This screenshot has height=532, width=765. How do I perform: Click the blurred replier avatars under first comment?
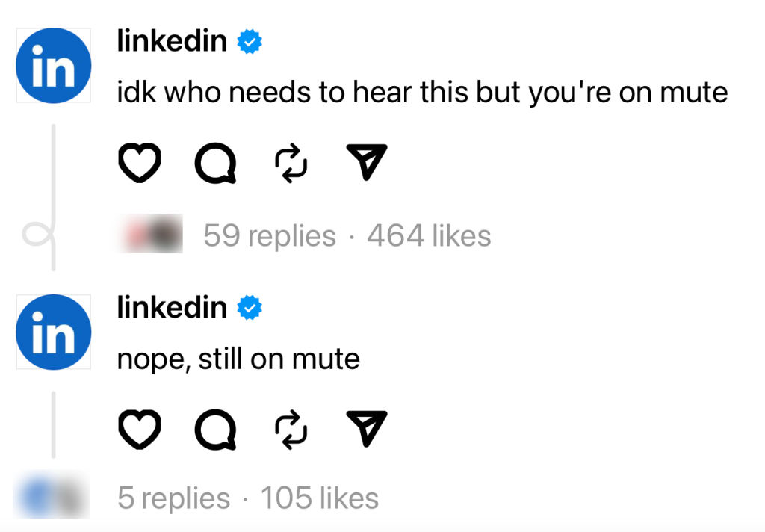point(149,233)
